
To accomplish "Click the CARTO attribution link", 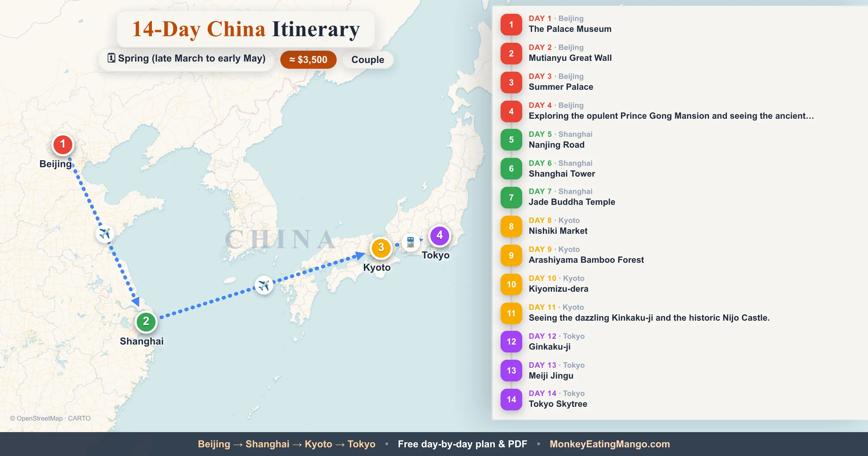I will pyautogui.click(x=79, y=418).
